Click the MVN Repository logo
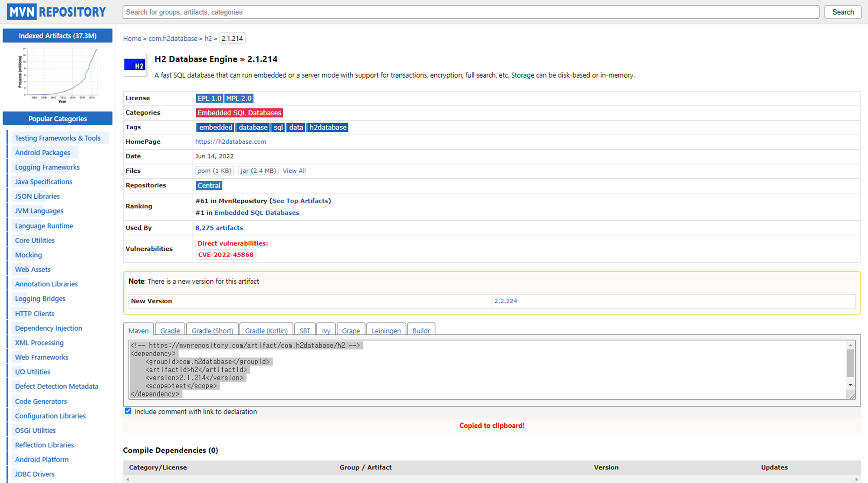868x483 pixels. 56,12
